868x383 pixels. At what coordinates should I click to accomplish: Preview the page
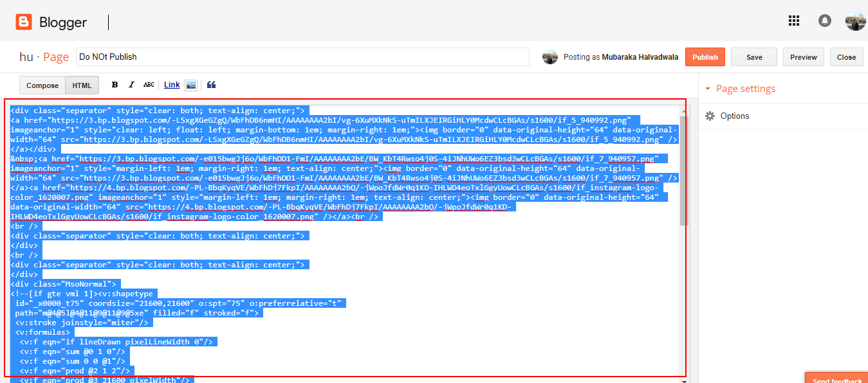pyautogui.click(x=804, y=57)
